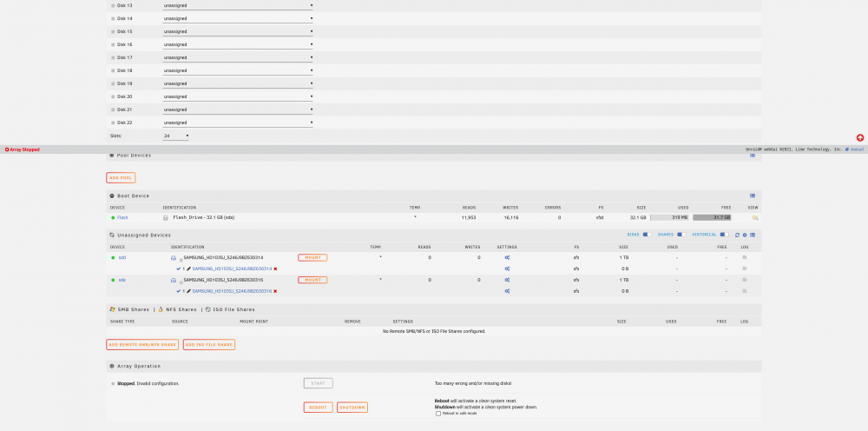Screen dimensions: 868x431
Task: Select the NFS Shares heading
Action: click(181, 309)
